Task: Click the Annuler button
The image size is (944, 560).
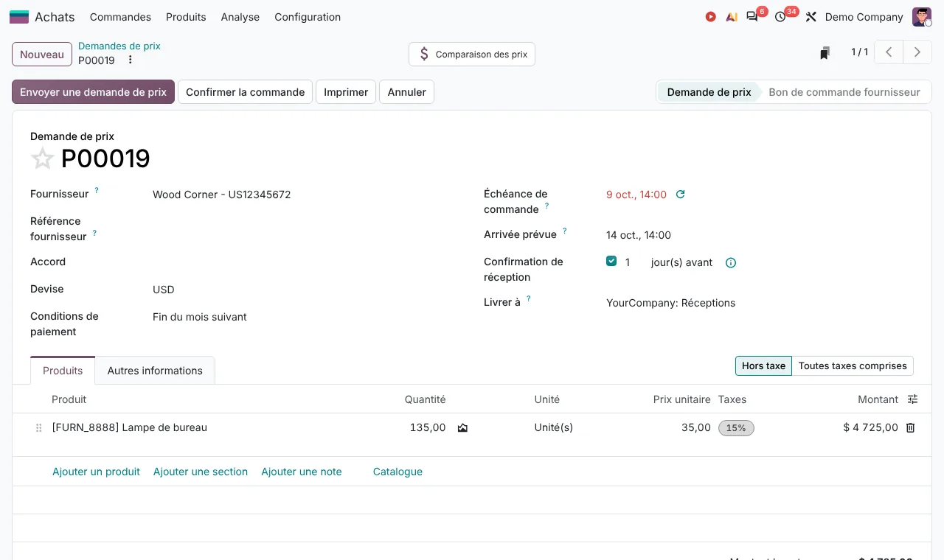Action: (407, 92)
